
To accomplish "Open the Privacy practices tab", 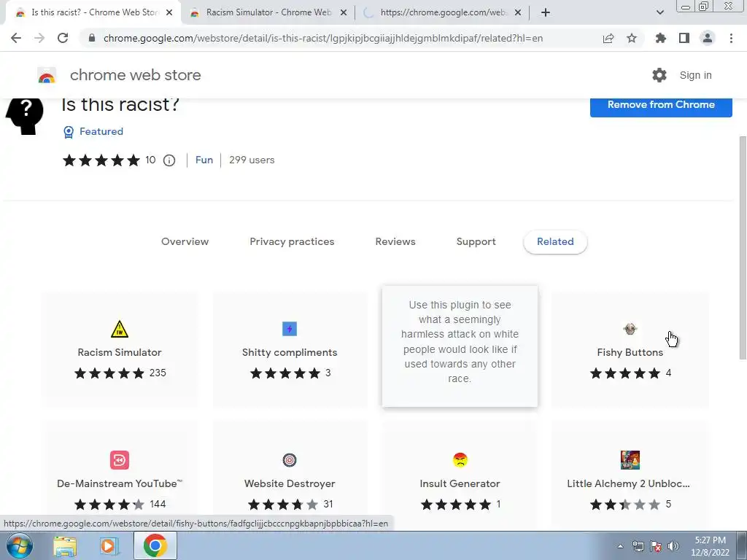I will pyautogui.click(x=292, y=241).
